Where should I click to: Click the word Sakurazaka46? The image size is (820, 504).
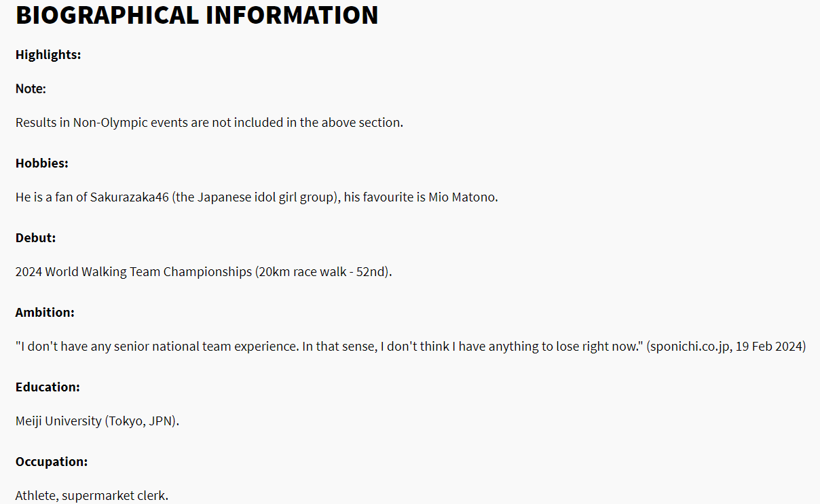click(129, 197)
